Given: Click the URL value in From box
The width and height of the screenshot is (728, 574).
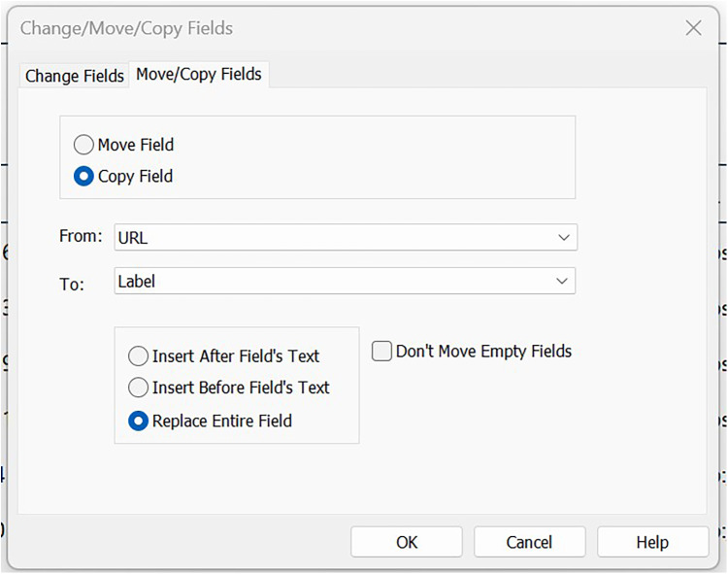Looking at the screenshot, I should click(133, 238).
